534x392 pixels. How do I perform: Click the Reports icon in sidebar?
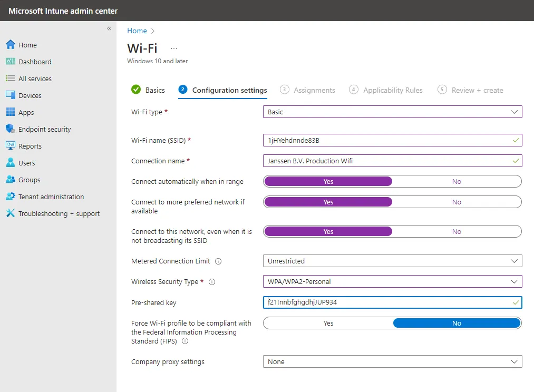click(x=11, y=145)
